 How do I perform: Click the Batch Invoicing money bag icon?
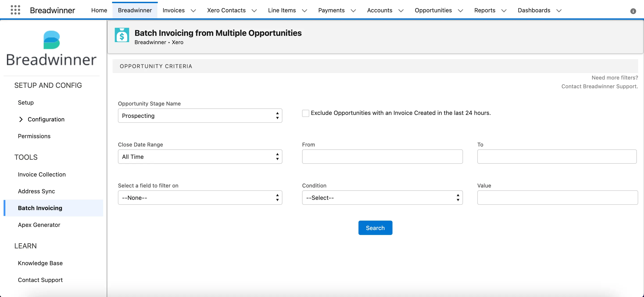122,35
